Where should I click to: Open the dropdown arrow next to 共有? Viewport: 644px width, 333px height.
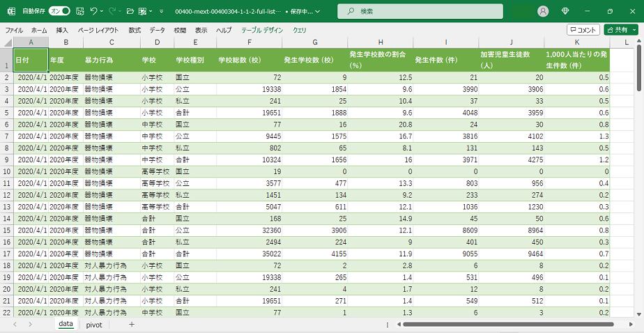(x=633, y=30)
